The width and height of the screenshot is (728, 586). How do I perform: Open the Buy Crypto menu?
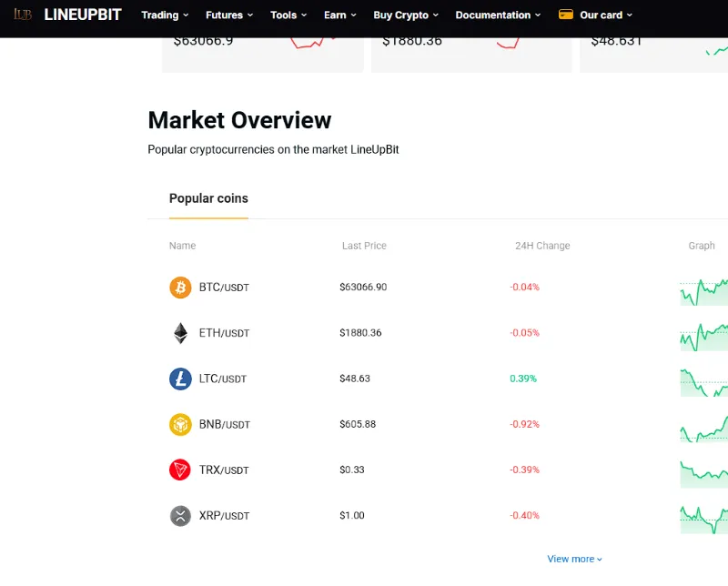coord(406,15)
